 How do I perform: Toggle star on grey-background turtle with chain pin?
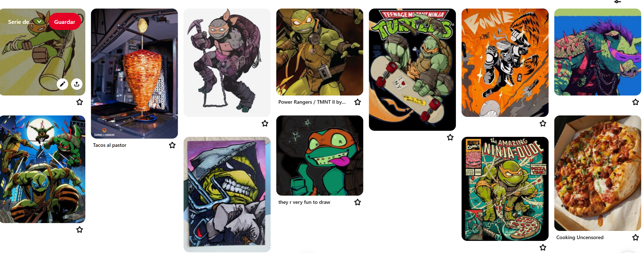tap(265, 123)
